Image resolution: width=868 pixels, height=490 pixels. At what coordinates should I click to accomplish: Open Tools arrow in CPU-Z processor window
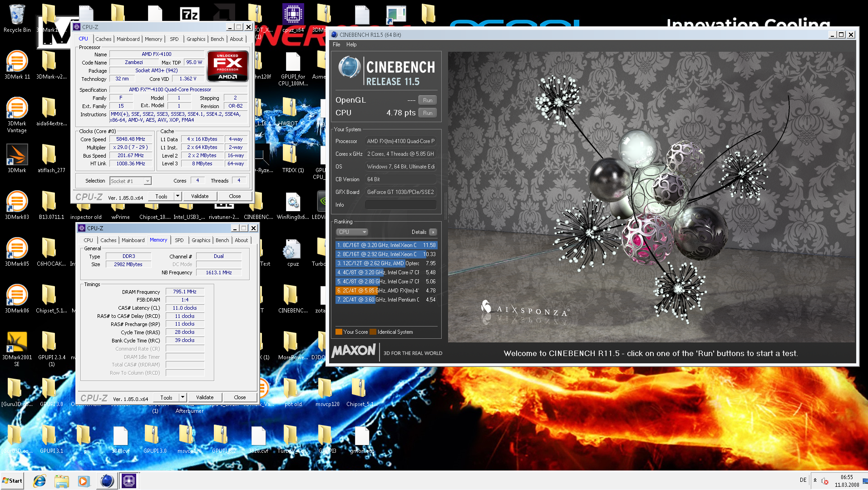pos(178,196)
